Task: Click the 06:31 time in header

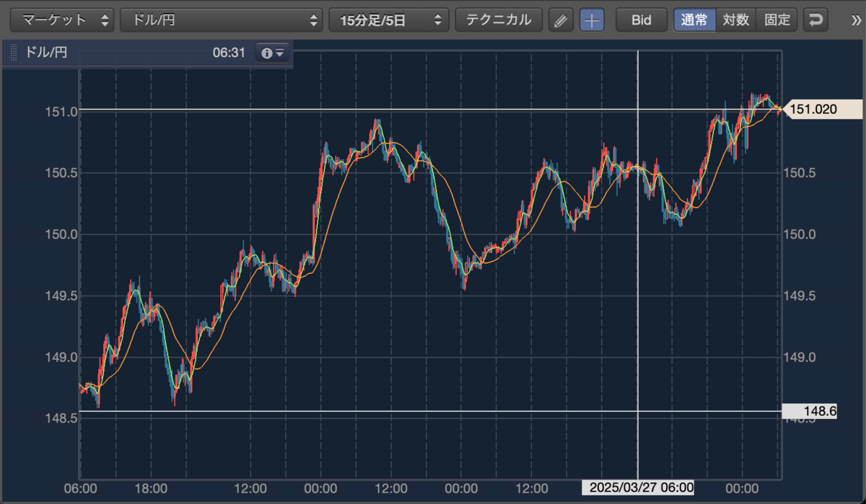Action: (229, 53)
